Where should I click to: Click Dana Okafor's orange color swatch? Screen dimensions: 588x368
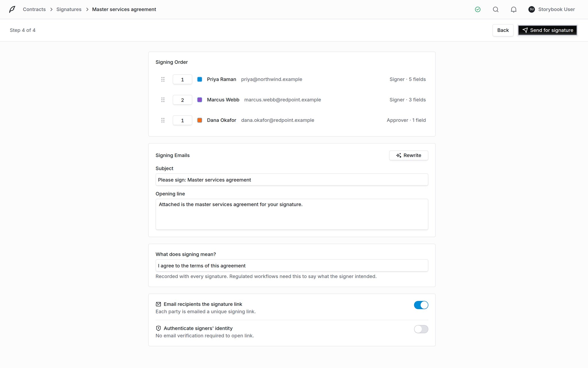tap(200, 120)
